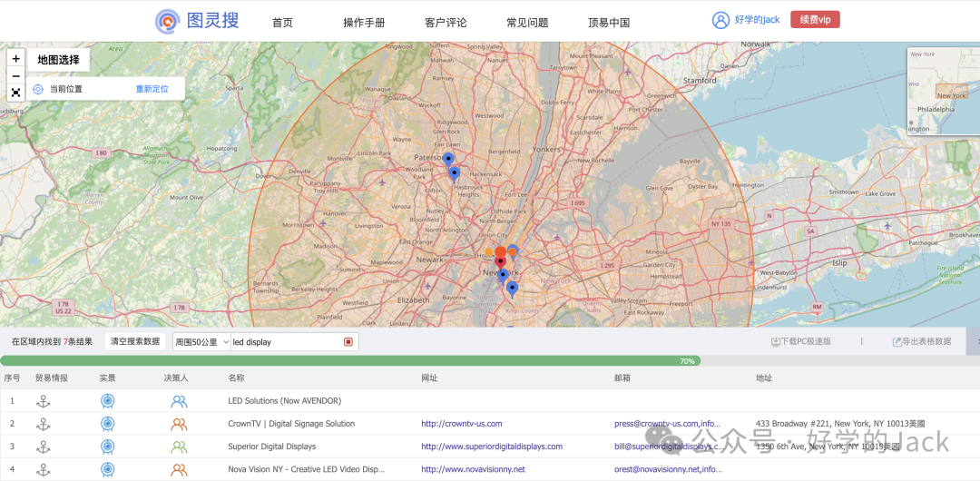
Task: View street scene icon for Nova Vision NY
Action: pyautogui.click(x=107, y=470)
